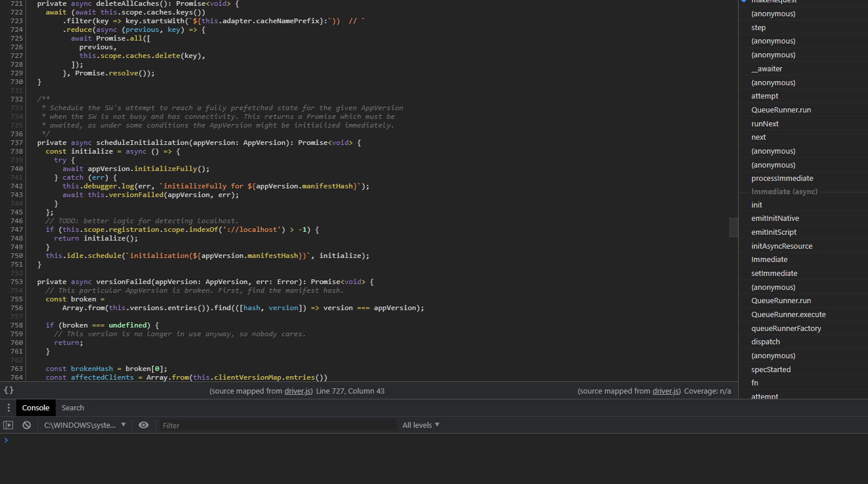The width and height of the screenshot is (868, 484).
Task: Set breakpoint on line number 737
Action: coord(16,143)
